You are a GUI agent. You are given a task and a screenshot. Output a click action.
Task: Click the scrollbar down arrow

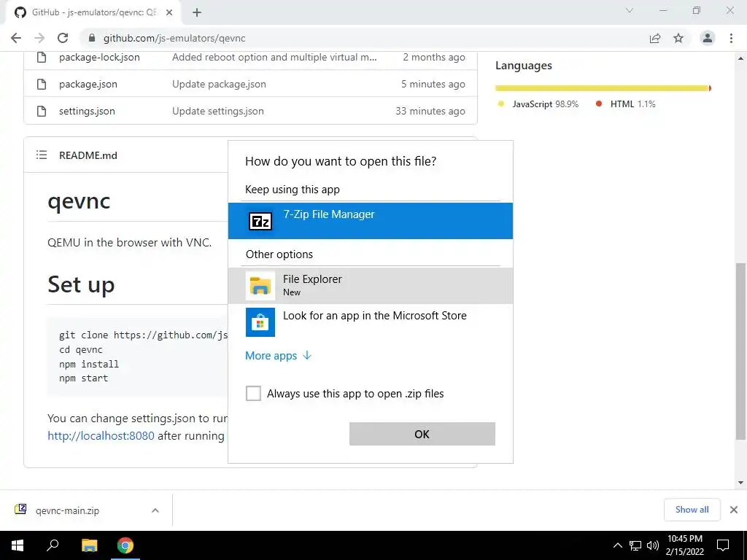pyautogui.click(x=740, y=483)
